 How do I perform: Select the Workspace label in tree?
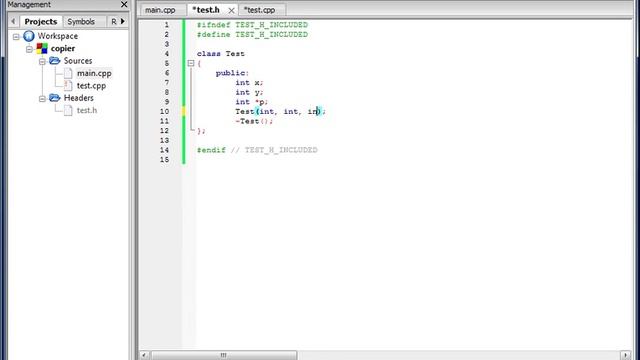pos(58,36)
